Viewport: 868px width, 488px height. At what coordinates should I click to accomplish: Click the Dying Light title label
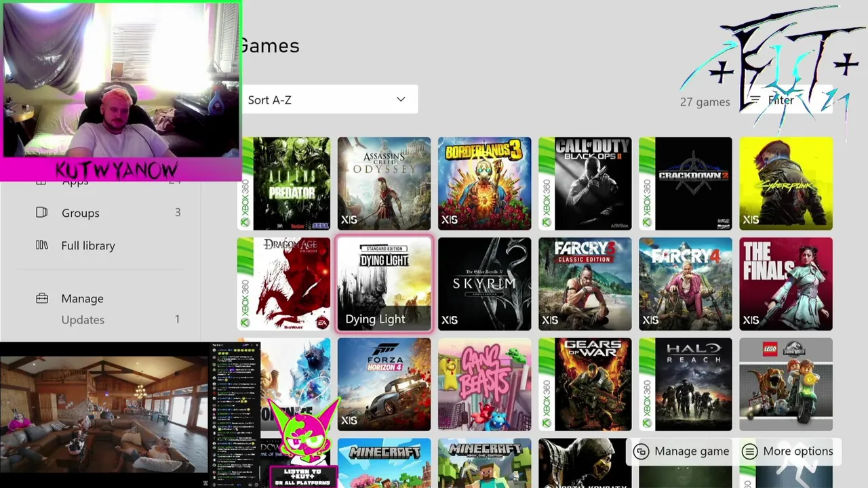click(375, 319)
